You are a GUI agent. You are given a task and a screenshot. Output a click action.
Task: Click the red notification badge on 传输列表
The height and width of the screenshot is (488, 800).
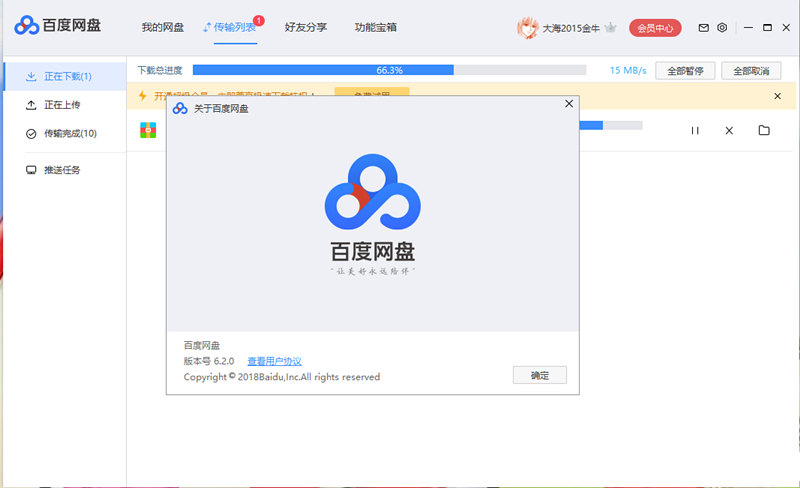click(x=259, y=20)
